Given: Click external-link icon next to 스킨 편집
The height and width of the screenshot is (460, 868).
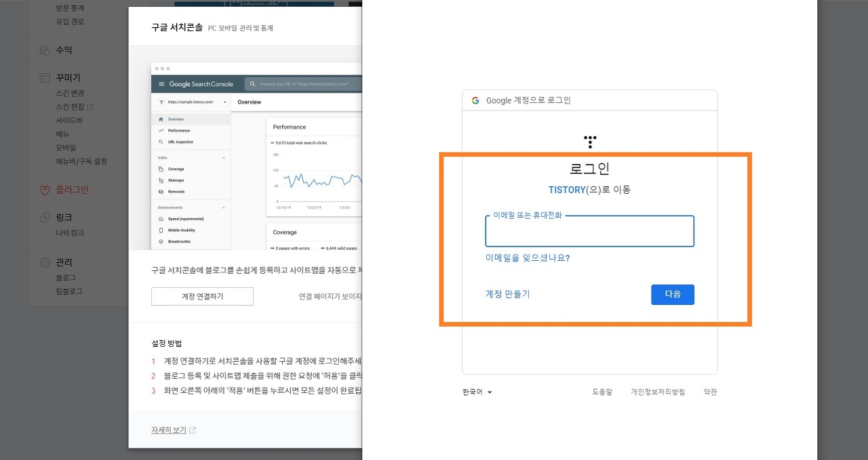Looking at the screenshot, I should pyautogui.click(x=91, y=107).
